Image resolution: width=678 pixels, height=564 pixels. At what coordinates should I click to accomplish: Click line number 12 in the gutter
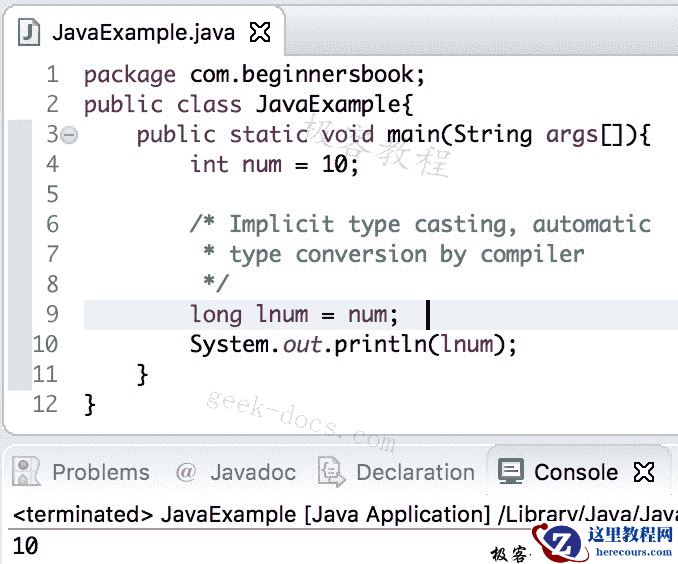pos(45,404)
